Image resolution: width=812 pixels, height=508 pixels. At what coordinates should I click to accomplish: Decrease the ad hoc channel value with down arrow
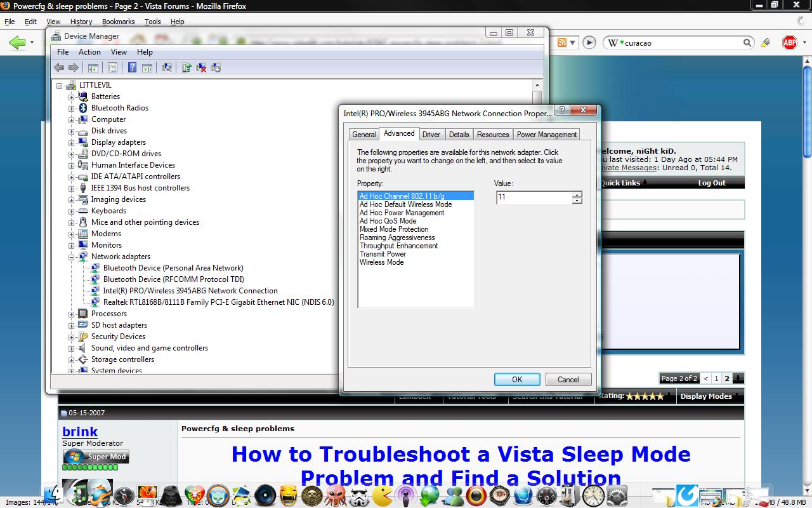pos(577,201)
